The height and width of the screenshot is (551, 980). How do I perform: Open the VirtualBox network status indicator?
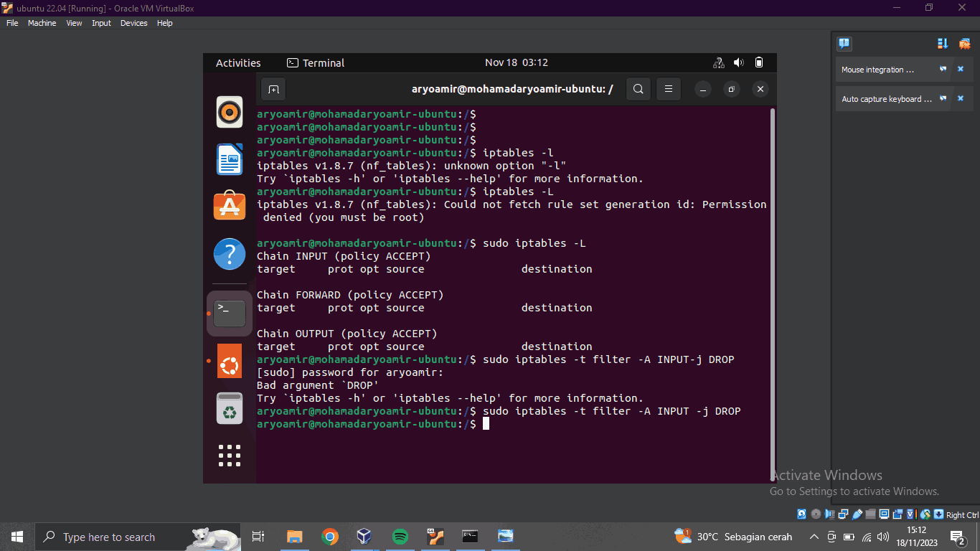click(843, 514)
